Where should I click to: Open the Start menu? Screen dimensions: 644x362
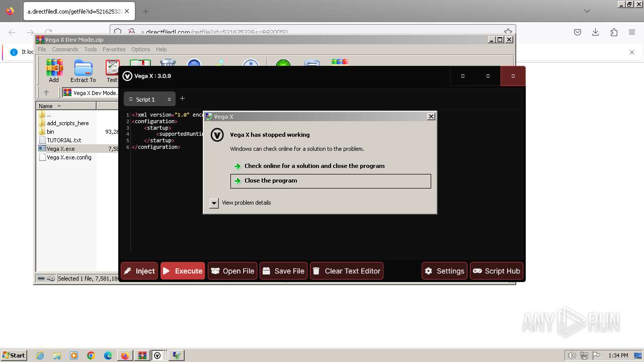(x=14, y=355)
